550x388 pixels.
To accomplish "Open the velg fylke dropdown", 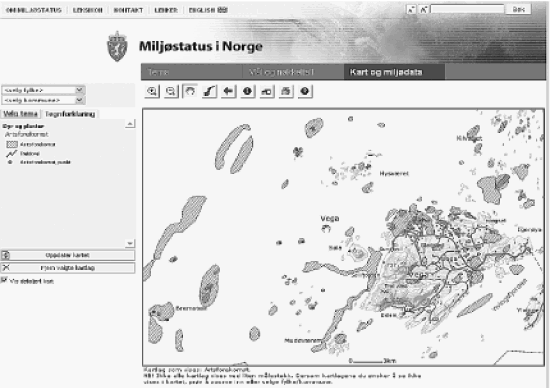I will pyautogui.click(x=43, y=90).
